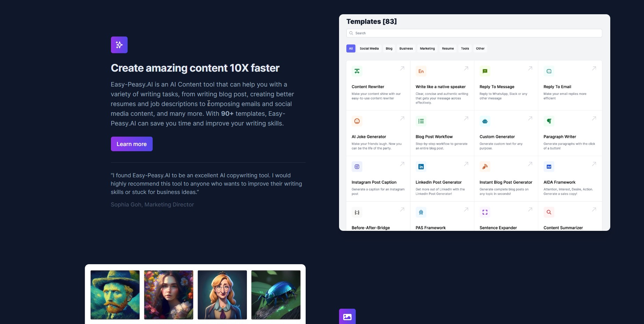Click 'Generate a caption for an Instagram post' text
The width and height of the screenshot is (644, 324).
coord(378,192)
